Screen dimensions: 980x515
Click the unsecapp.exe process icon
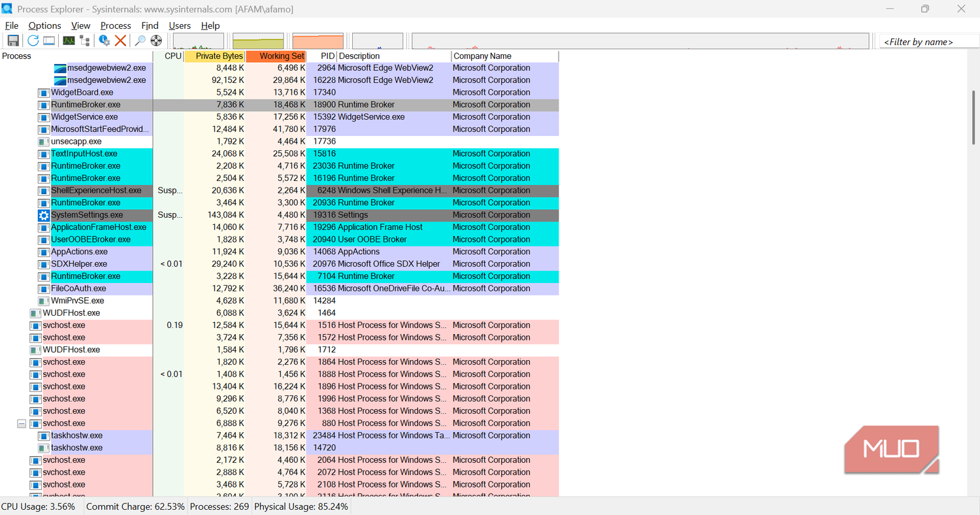coord(44,141)
